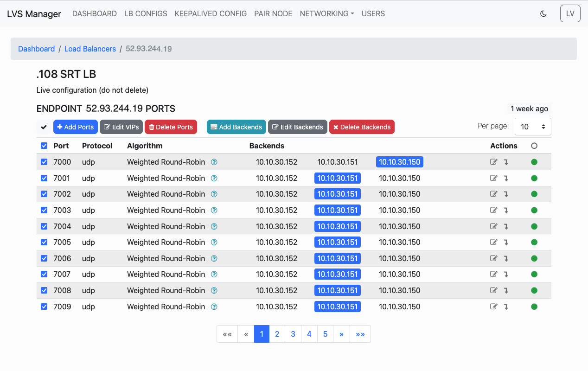The image size is (588, 371).
Task: Click the Add Backends button
Action: pyautogui.click(x=236, y=127)
